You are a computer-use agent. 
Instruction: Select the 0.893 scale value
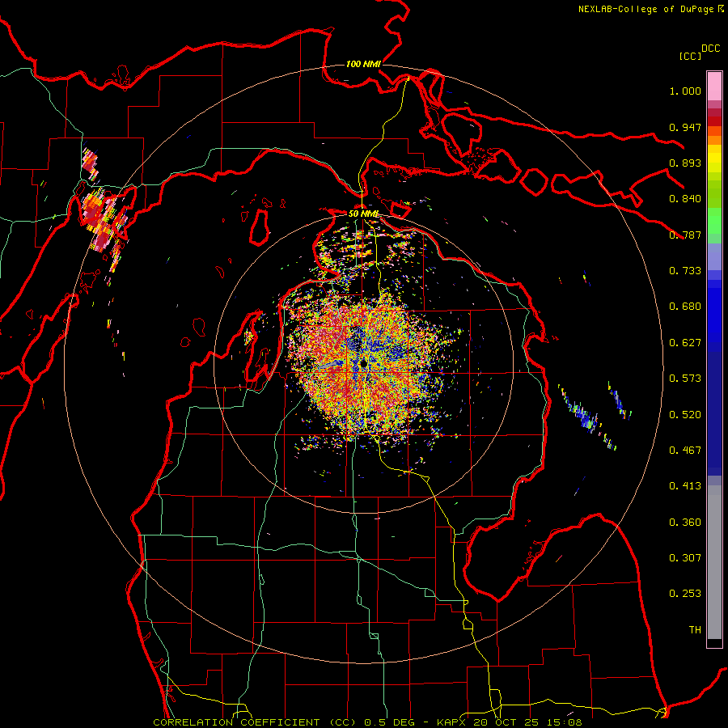(685, 163)
